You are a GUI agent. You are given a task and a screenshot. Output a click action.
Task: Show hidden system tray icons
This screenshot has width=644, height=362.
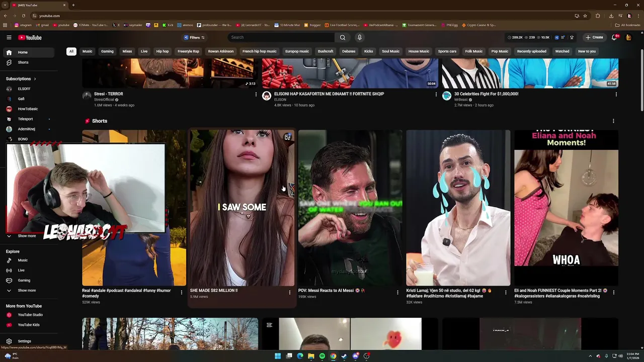click(x=591, y=356)
